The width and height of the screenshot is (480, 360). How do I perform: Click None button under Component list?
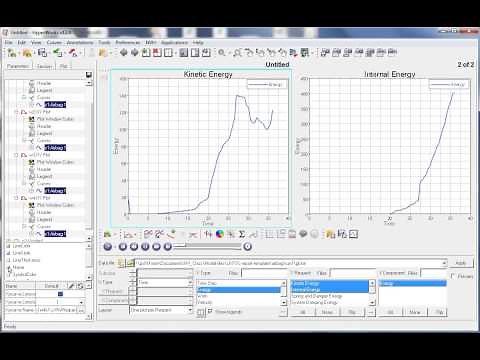point(415,312)
